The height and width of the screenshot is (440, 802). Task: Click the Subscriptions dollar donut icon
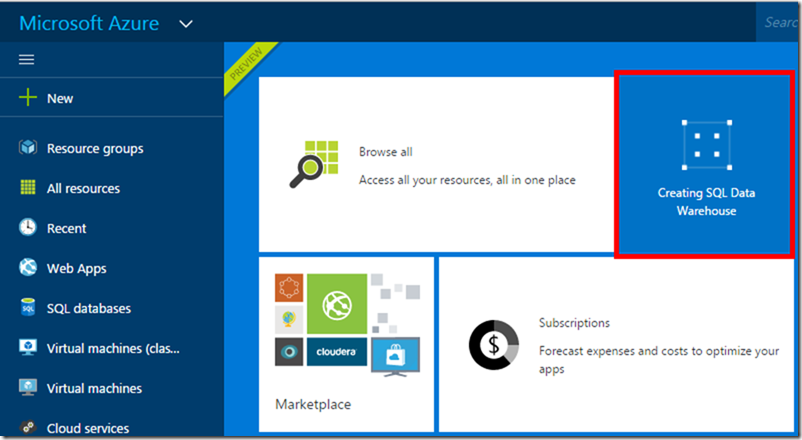[494, 345]
